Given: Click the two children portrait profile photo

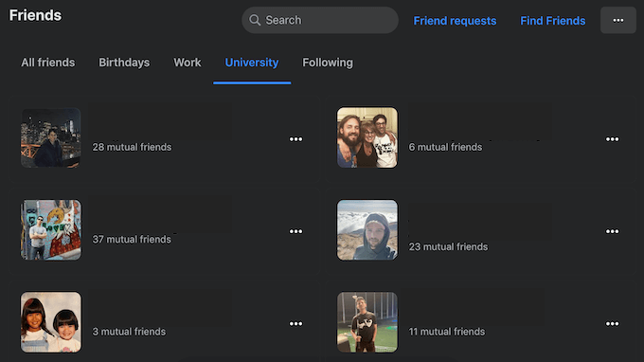Looking at the screenshot, I should click(x=51, y=322).
